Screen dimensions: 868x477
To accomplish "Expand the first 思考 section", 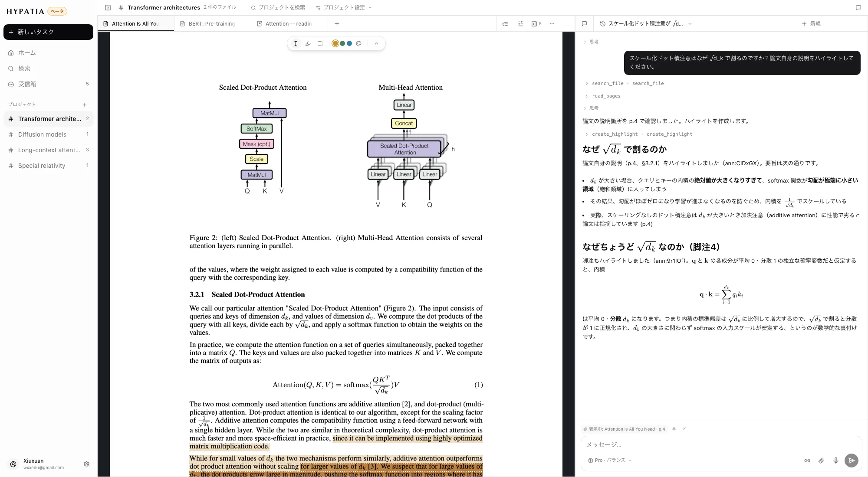I will pyautogui.click(x=591, y=42).
